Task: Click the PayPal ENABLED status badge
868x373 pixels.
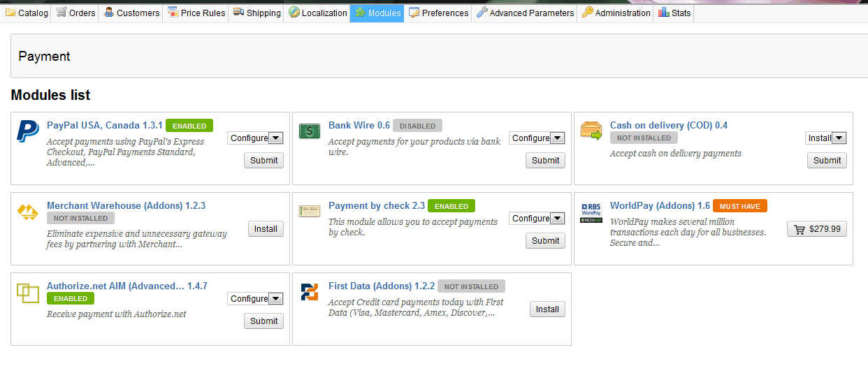Action: tap(189, 126)
